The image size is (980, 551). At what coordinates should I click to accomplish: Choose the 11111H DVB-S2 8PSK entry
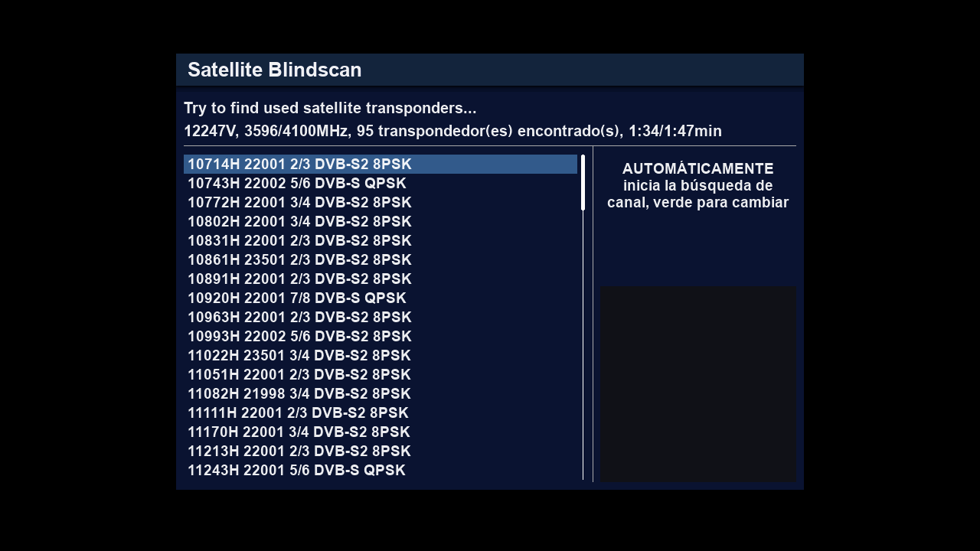point(298,413)
